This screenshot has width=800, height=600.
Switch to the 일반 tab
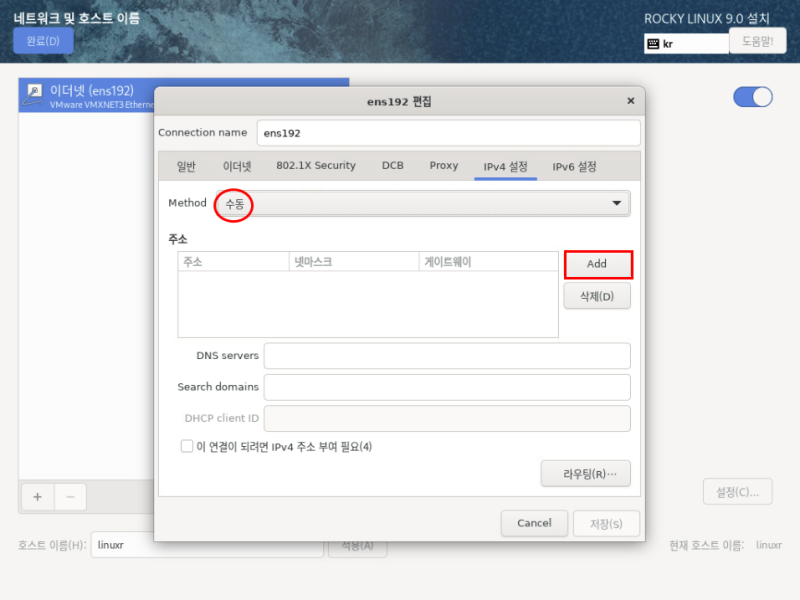(186, 166)
